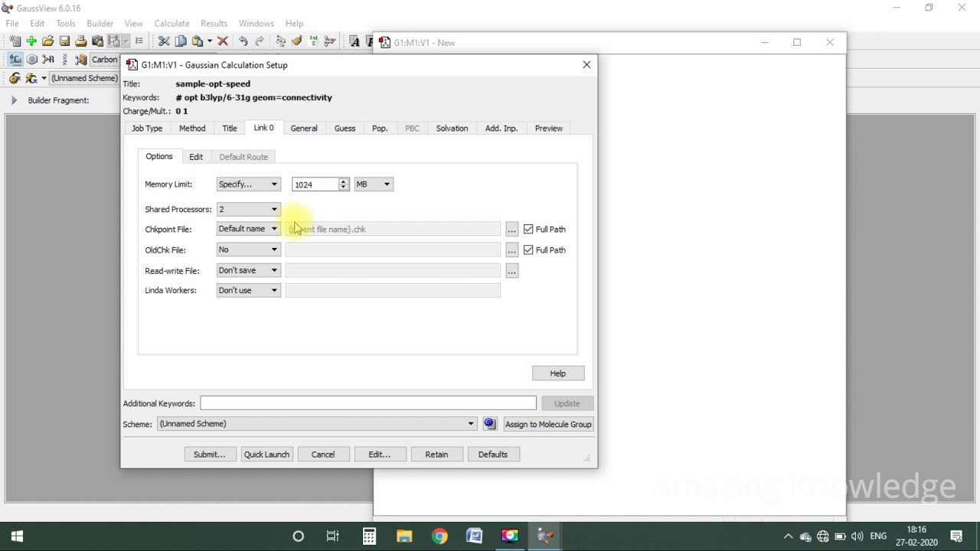Click the Gaussian calculation setup gear icon
Screen dimensions: 980x551
15,78
